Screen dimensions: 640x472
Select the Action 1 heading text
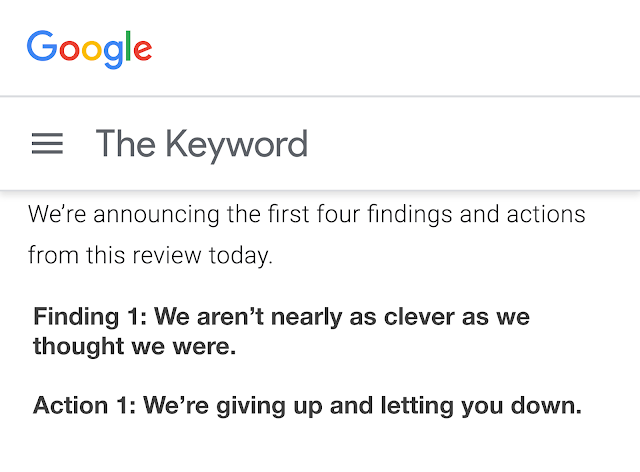[x=307, y=406]
